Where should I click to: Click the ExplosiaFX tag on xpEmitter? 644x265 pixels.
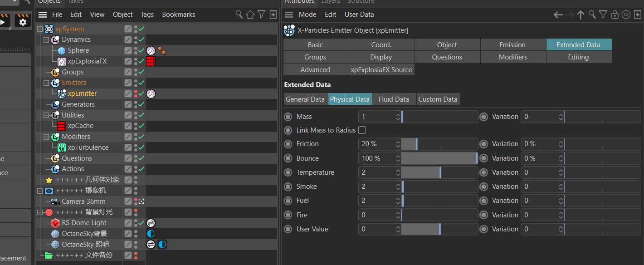[151, 93]
